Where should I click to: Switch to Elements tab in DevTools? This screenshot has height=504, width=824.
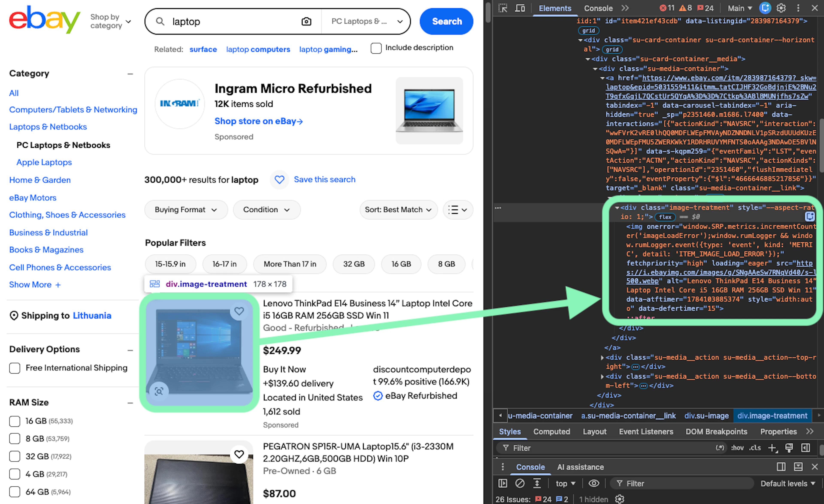coord(555,8)
